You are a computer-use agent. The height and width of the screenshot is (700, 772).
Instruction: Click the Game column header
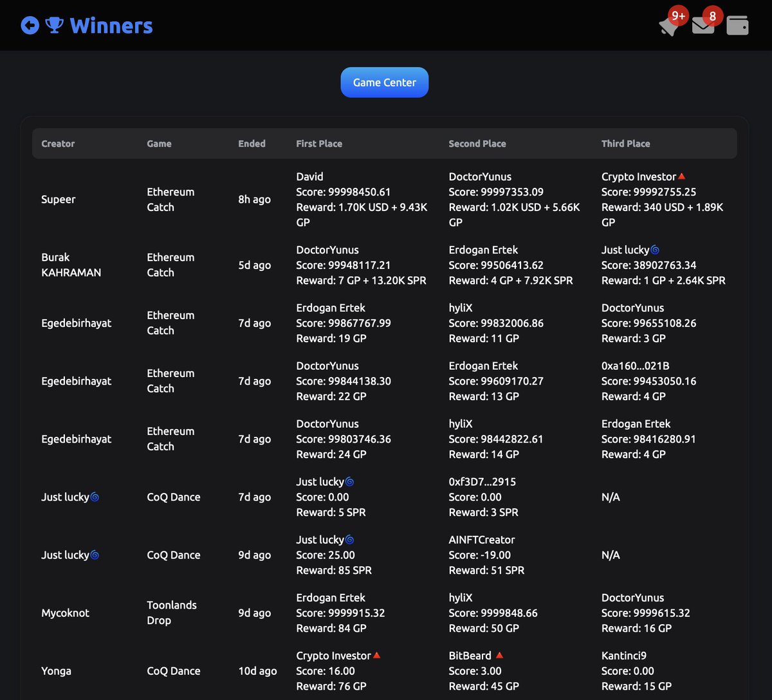[159, 143]
